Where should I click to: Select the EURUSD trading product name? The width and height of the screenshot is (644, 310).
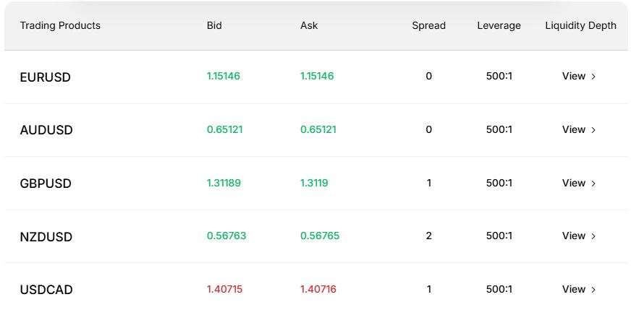(x=45, y=77)
